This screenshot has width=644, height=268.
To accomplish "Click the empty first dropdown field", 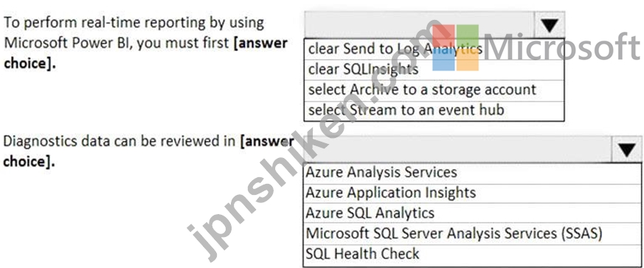I will tap(419, 25).
